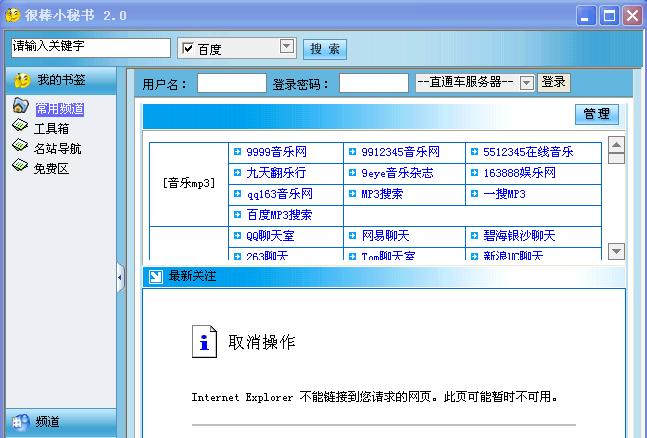Click the arrow bullet before qq163音乐网
647x438 pixels.
(237, 194)
